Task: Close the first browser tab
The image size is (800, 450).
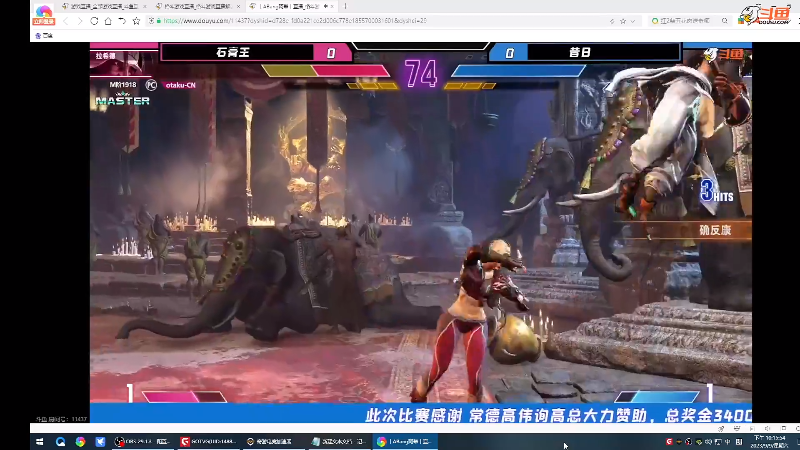Action: (x=145, y=6)
